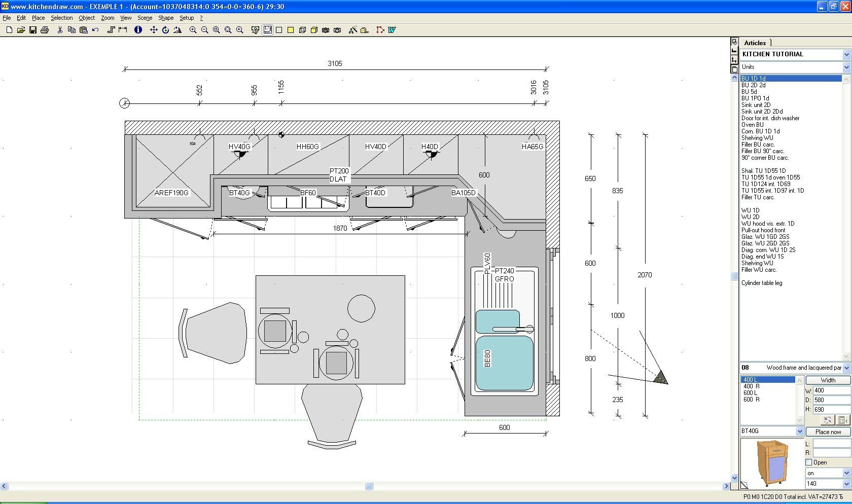Switch to the Articles tab
The image size is (852, 504).
[755, 43]
